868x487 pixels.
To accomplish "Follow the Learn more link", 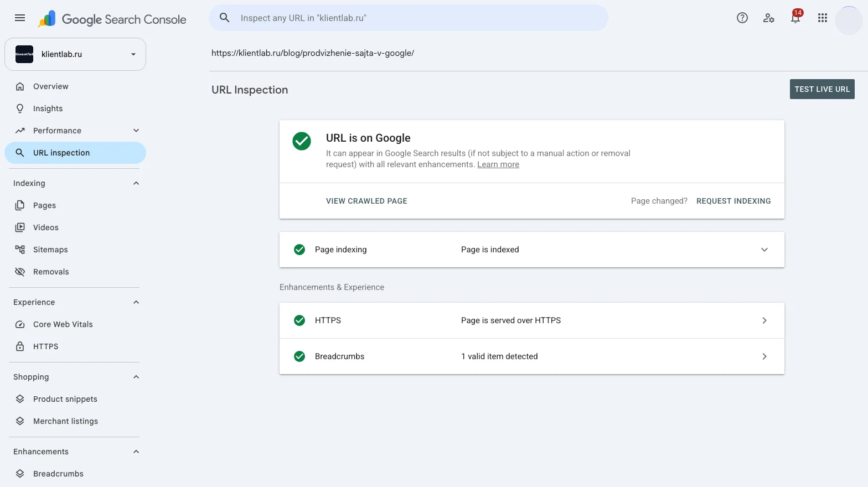I will [x=498, y=164].
